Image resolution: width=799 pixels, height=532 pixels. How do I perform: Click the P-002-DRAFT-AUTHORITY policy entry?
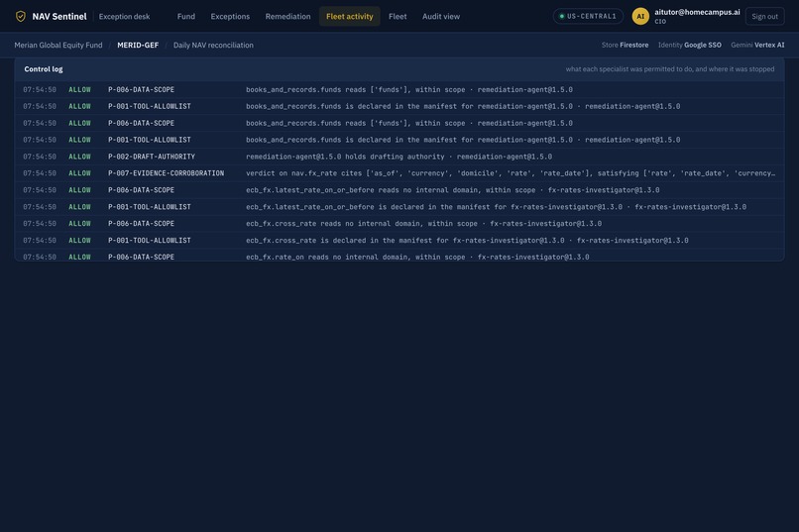coord(152,157)
